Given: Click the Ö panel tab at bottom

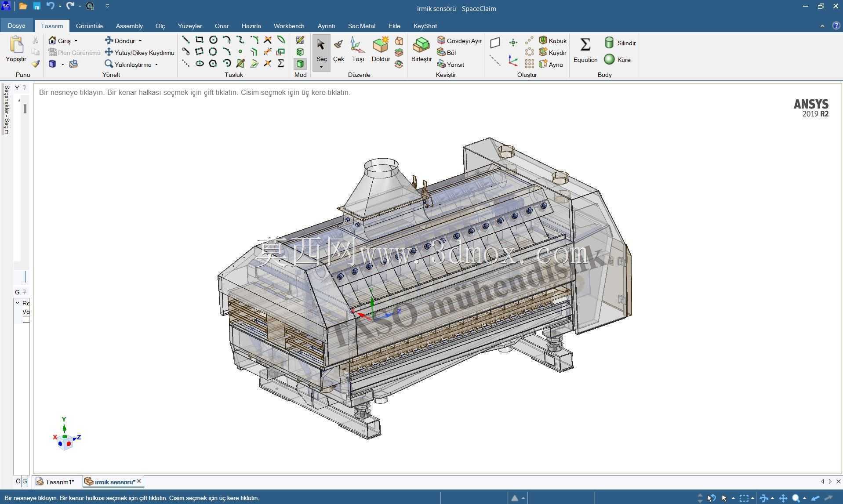Looking at the screenshot, I should tap(18, 481).
